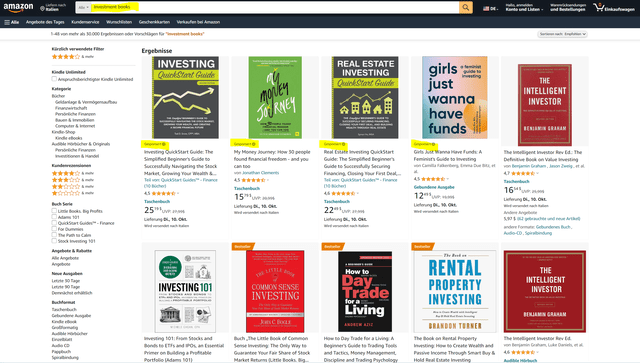Expand the rating popover arrow for Real Estate Investing QuickStart Guide
Viewport: 640px width, 363px height.
[x=358, y=194]
